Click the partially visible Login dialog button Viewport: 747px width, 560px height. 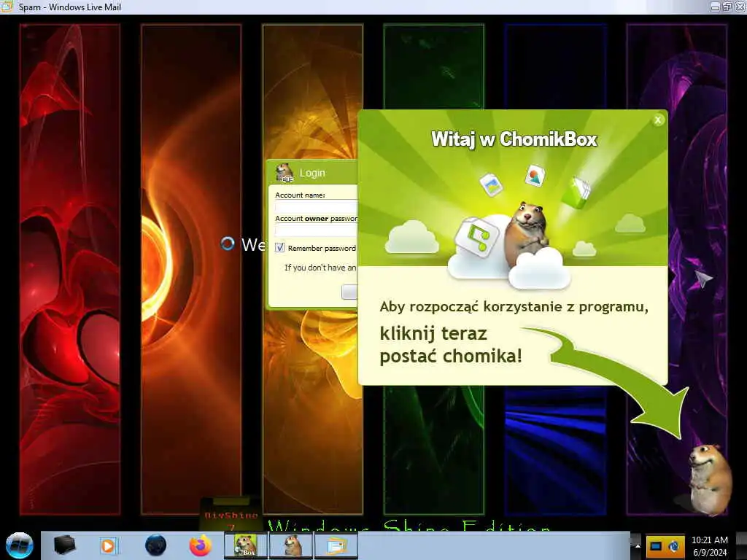tap(349, 292)
